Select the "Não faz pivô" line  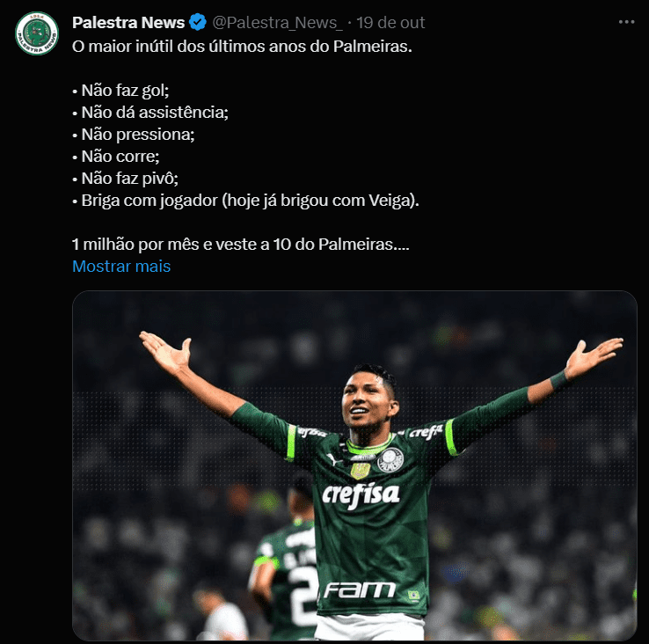126,178
